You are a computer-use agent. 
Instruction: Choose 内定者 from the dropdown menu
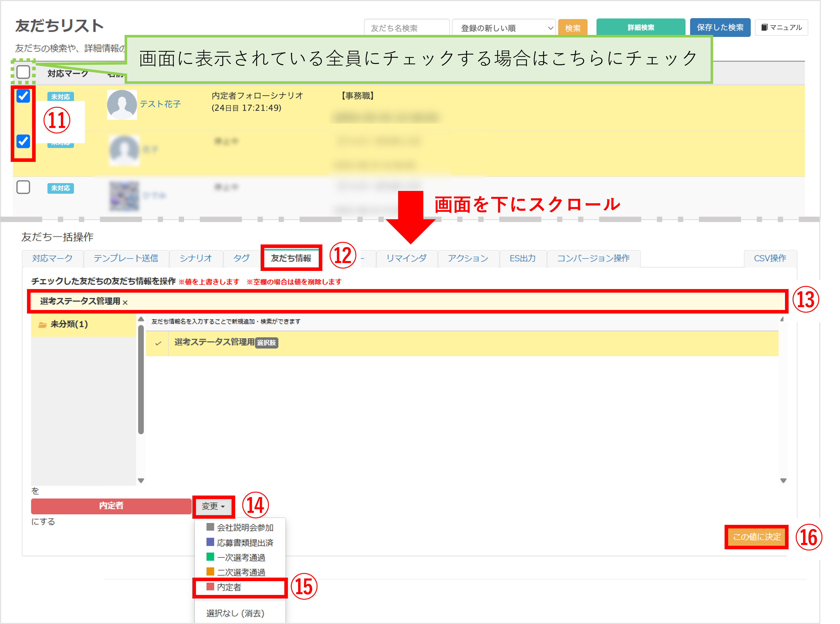[x=229, y=587]
